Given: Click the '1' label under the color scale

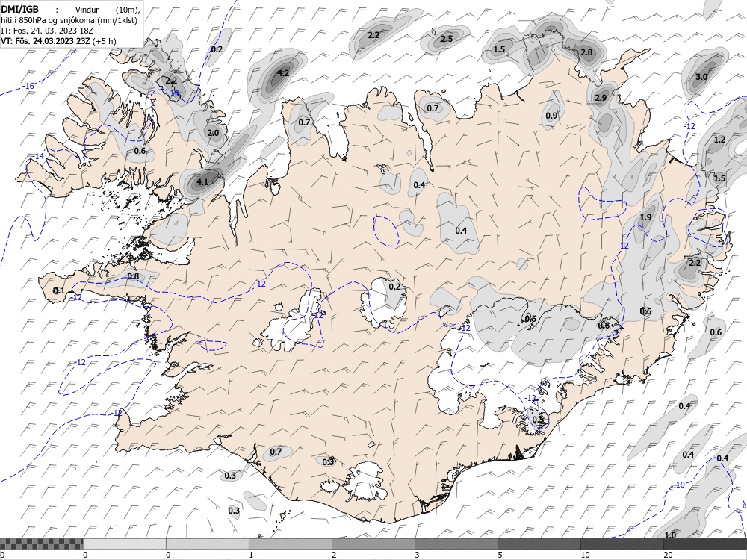Looking at the screenshot, I should tap(251, 555).
